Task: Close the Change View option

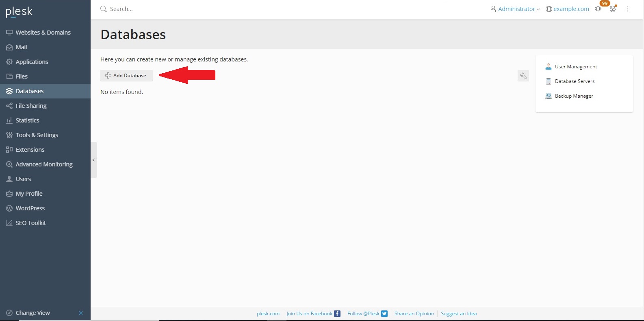Action: coord(80,313)
